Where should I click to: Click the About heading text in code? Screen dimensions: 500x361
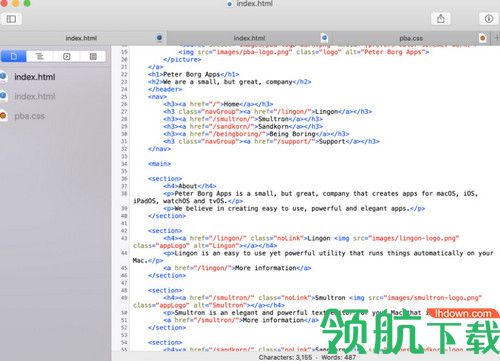click(x=188, y=186)
